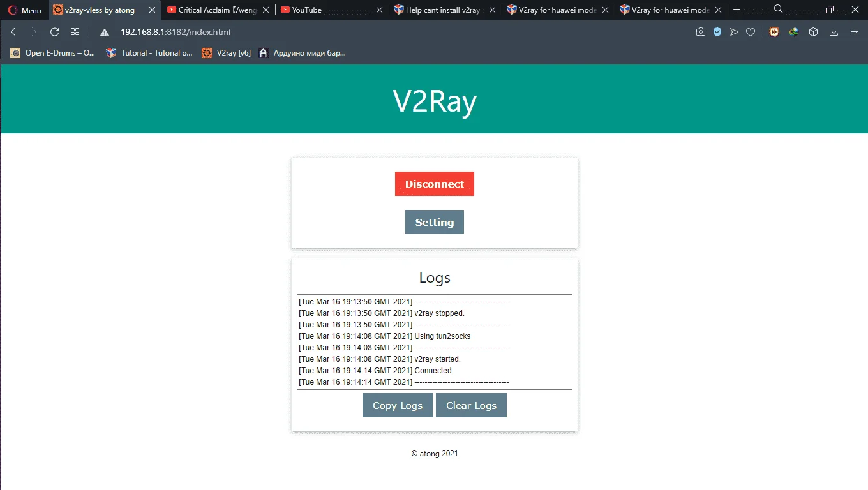The image size is (868, 490).
Task: Click the My Flow send arrow icon
Action: click(734, 32)
